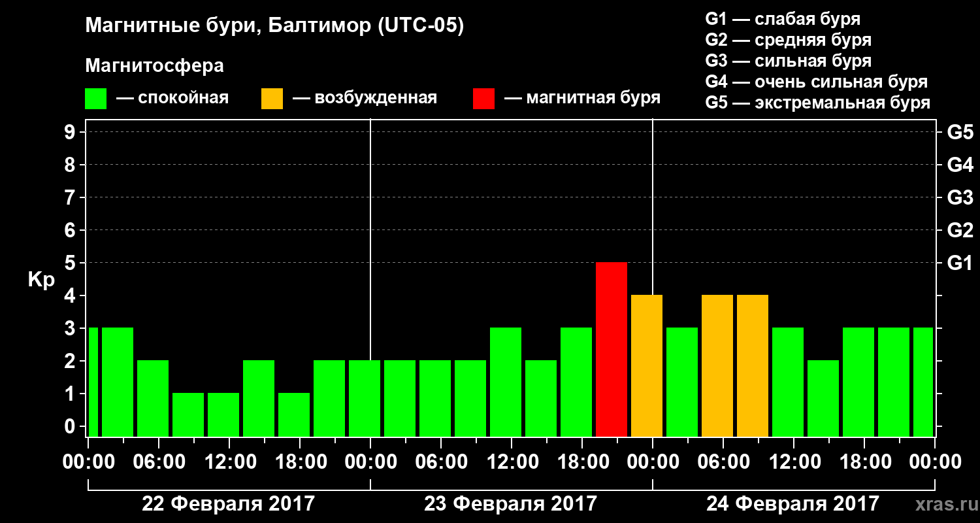This screenshot has height=523, width=980.
Task: Click the '— спокойная' legend label
Action: pyautogui.click(x=172, y=98)
